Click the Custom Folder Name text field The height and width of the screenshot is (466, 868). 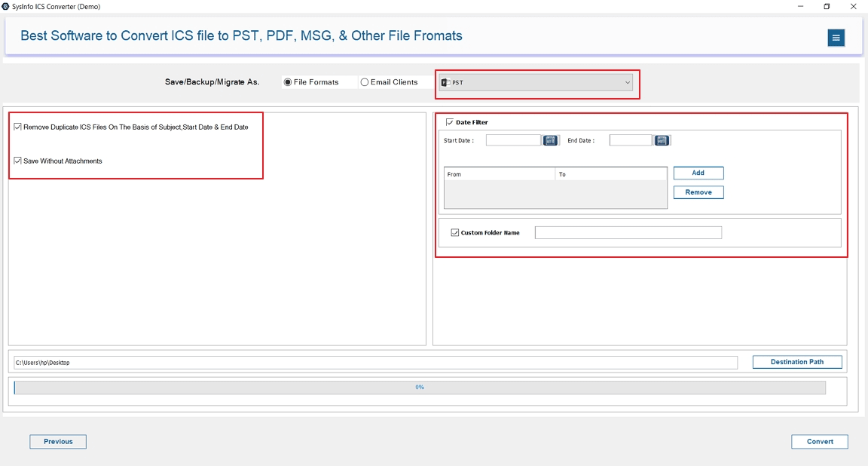pos(628,233)
